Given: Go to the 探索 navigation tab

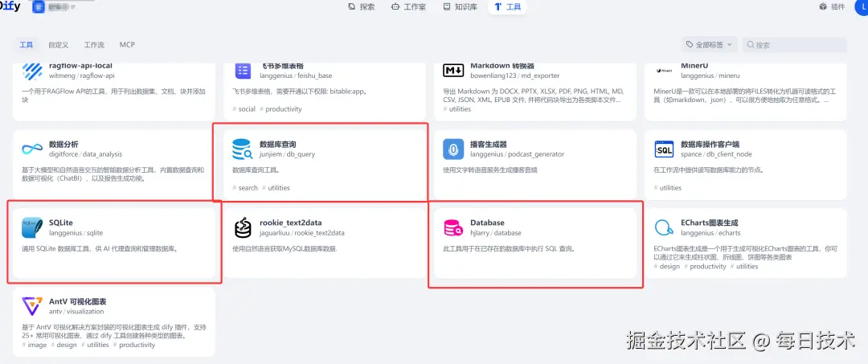Looking at the screenshot, I should (362, 7).
